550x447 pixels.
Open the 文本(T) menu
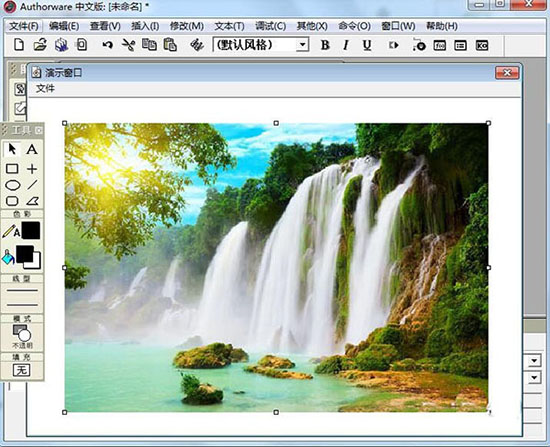tap(229, 26)
